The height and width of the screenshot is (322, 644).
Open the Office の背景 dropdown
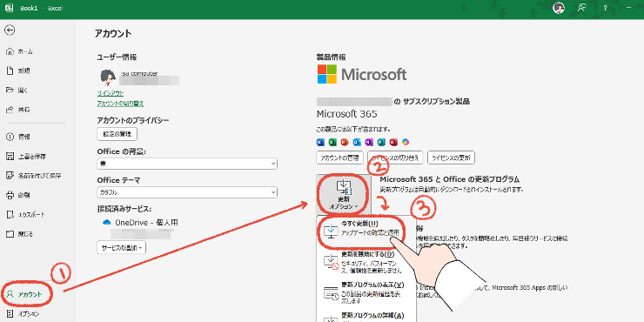[x=187, y=164]
